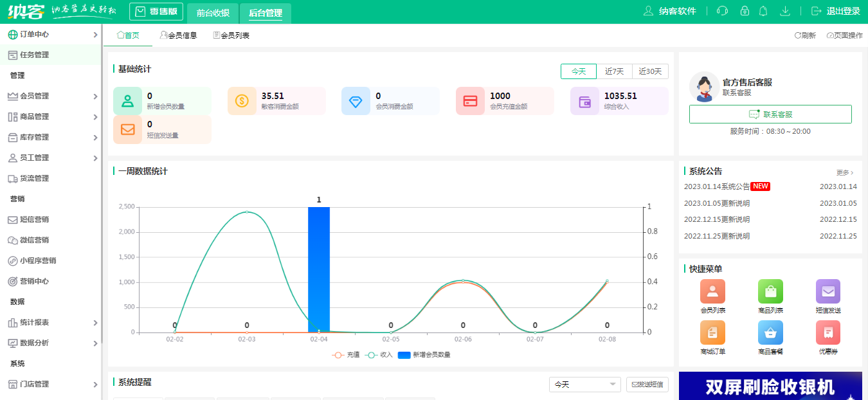This screenshot has height=400, width=868.
Task: Click the lock screen icon
Action: tap(745, 11)
